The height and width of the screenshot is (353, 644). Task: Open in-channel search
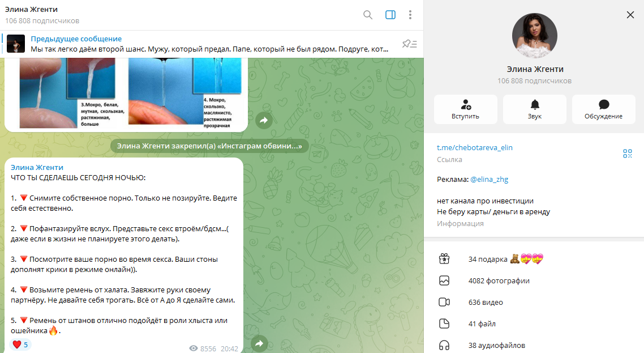(368, 15)
